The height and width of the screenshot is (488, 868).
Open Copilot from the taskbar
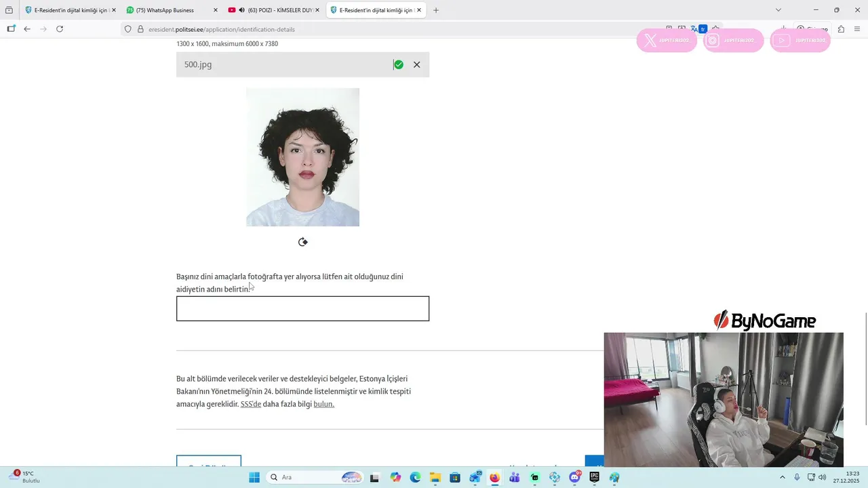click(x=396, y=477)
